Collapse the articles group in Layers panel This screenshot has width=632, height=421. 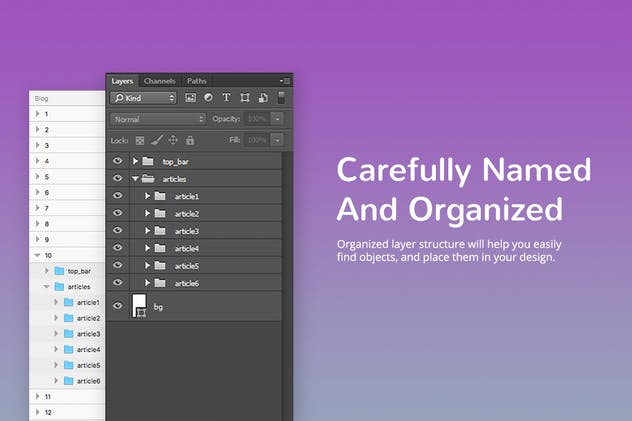[x=135, y=179]
